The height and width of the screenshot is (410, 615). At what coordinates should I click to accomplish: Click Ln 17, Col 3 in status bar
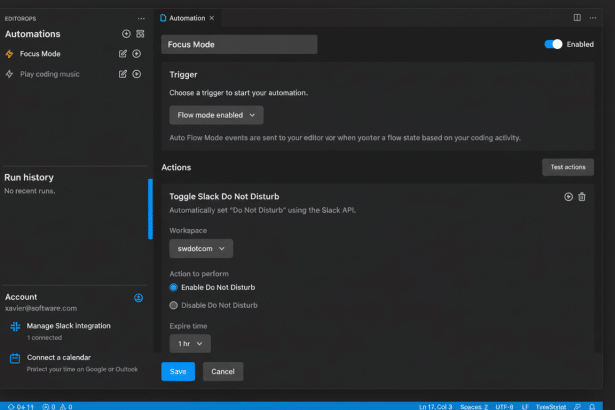[435, 406]
